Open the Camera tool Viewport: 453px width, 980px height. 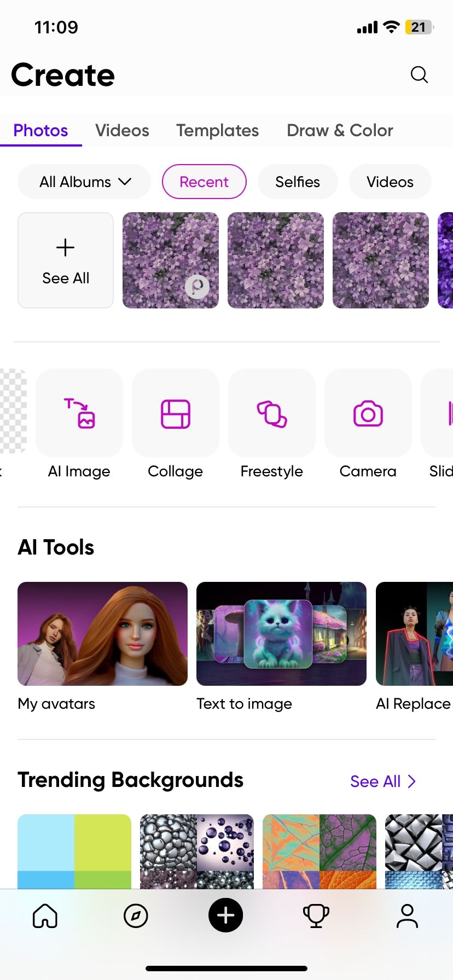pos(368,413)
